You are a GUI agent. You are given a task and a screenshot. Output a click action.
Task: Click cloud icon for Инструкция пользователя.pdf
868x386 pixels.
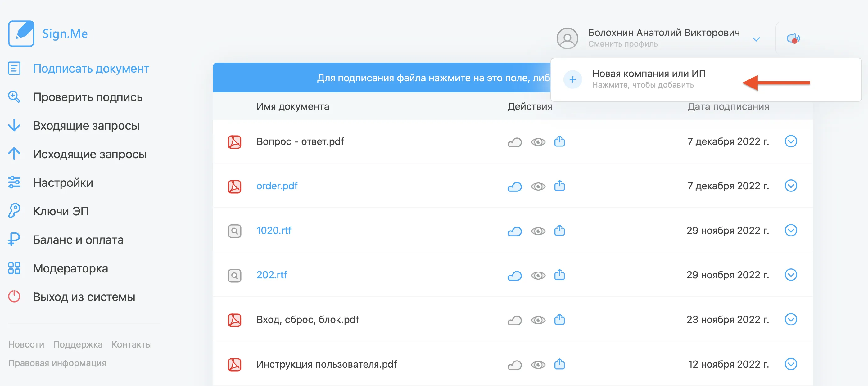click(514, 365)
